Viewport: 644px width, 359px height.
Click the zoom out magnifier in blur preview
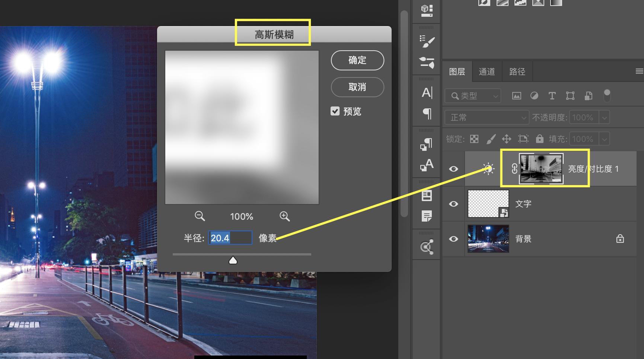(200, 216)
